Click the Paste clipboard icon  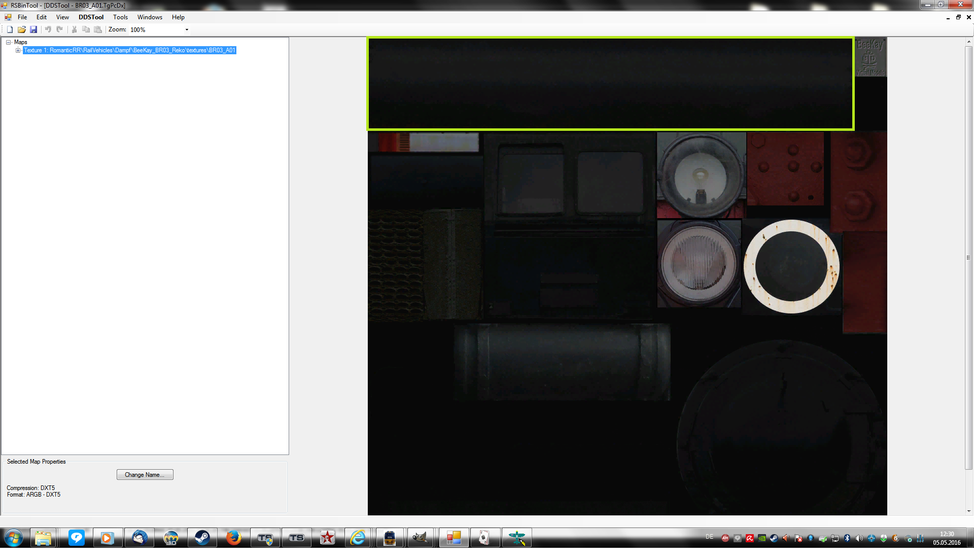[x=98, y=29]
